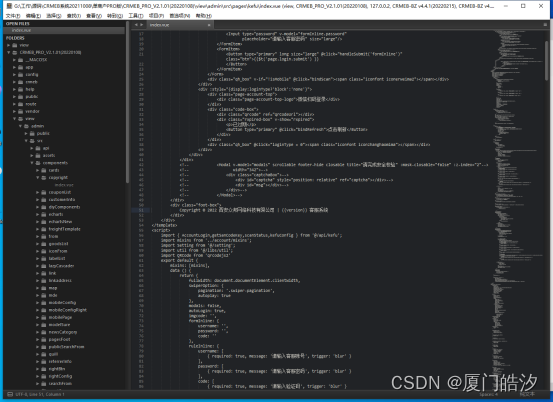Image resolution: width=553 pixels, height=402 pixels.
Task: Click the echartsNew folder icon
Action: point(44,221)
